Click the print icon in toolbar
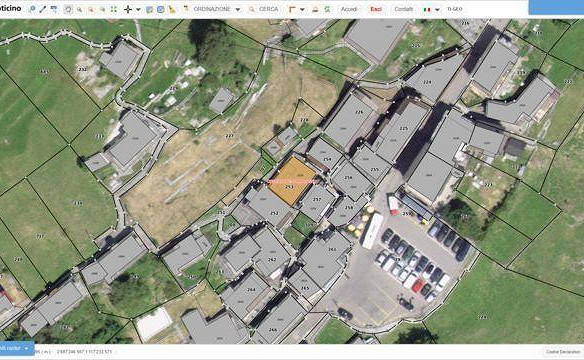Image resolution: width=584 pixels, height=360 pixels. tap(315, 9)
